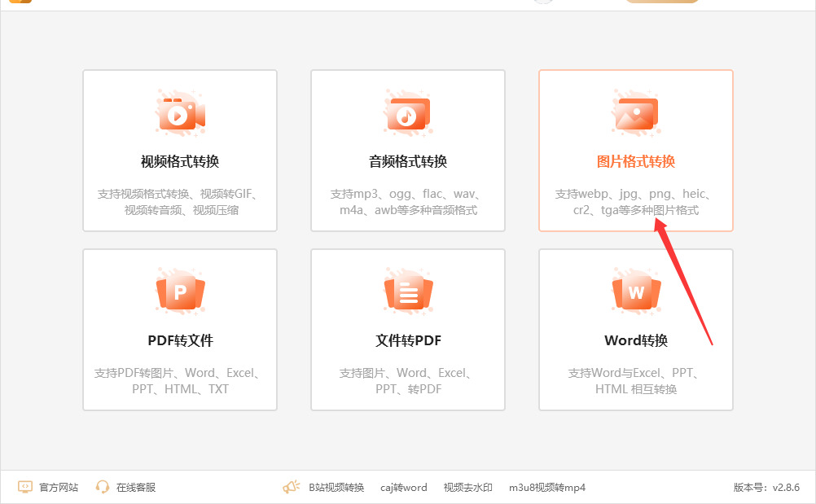The width and height of the screenshot is (816, 504).
Task: Open the PDF转文件 P icon
Action: point(180,292)
